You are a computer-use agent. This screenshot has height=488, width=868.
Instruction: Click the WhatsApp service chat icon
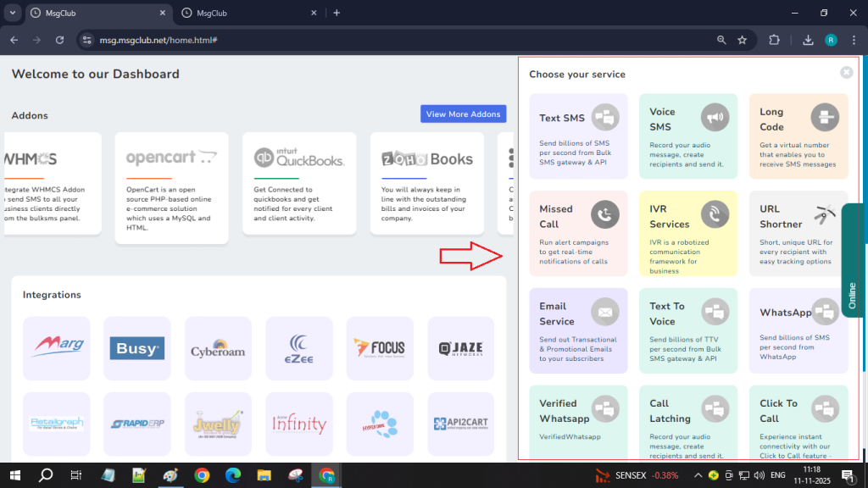(825, 312)
